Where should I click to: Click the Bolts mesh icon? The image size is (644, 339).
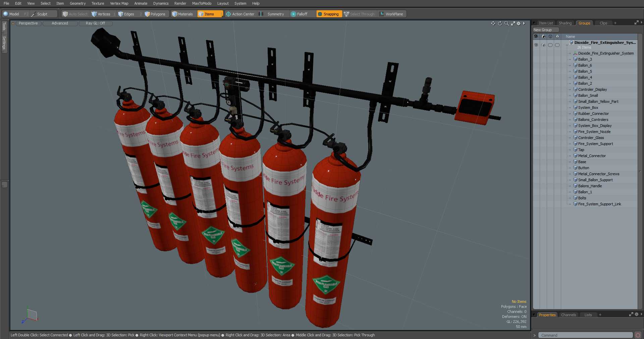click(575, 198)
